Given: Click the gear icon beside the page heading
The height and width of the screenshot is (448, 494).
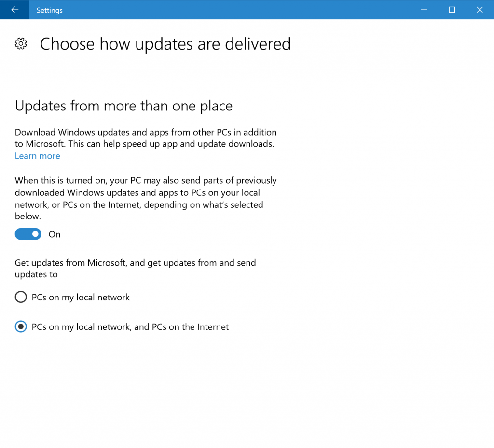Looking at the screenshot, I should coord(21,43).
